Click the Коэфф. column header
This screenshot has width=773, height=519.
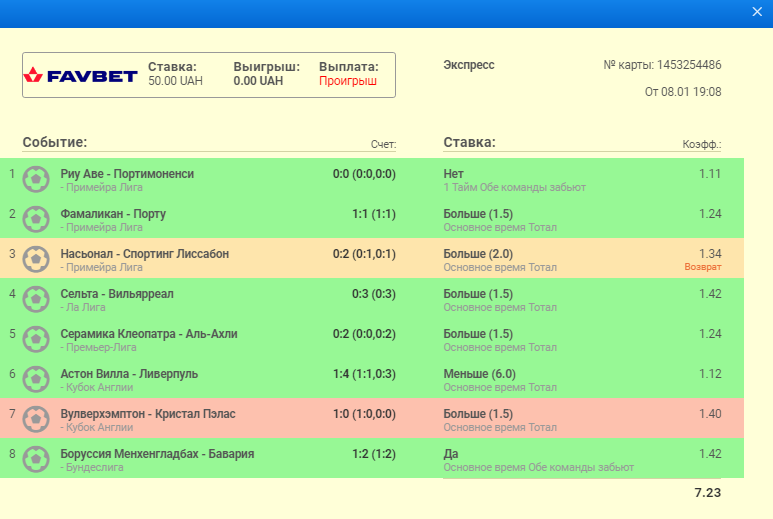pos(702,144)
